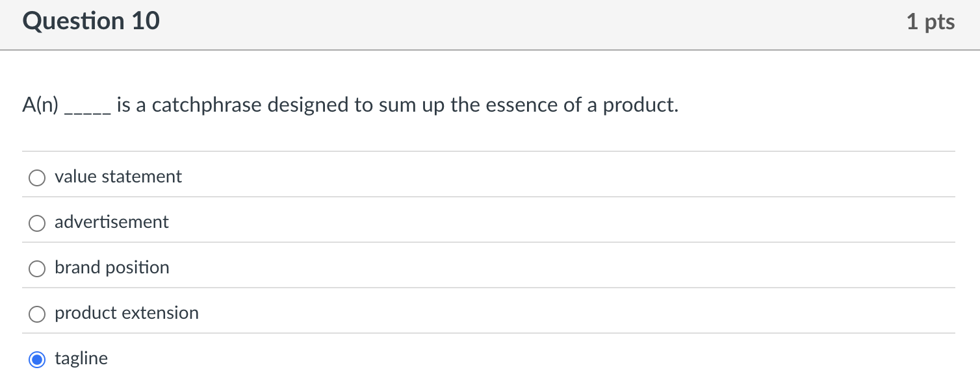Select the 'tagline' radio button
Viewport: 980px width, 374px height.
[x=37, y=358]
